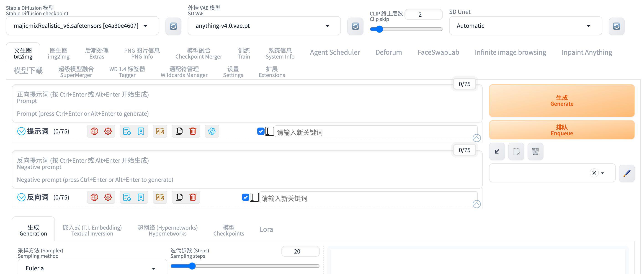The image size is (644, 274).
Task: Adjust the Sampling steps slider
Action: 245,266
